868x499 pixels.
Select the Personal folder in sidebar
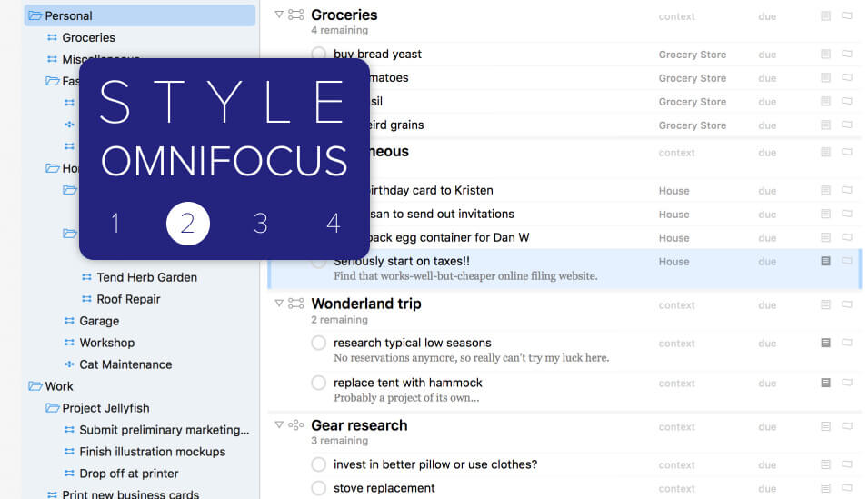[139, 15]
